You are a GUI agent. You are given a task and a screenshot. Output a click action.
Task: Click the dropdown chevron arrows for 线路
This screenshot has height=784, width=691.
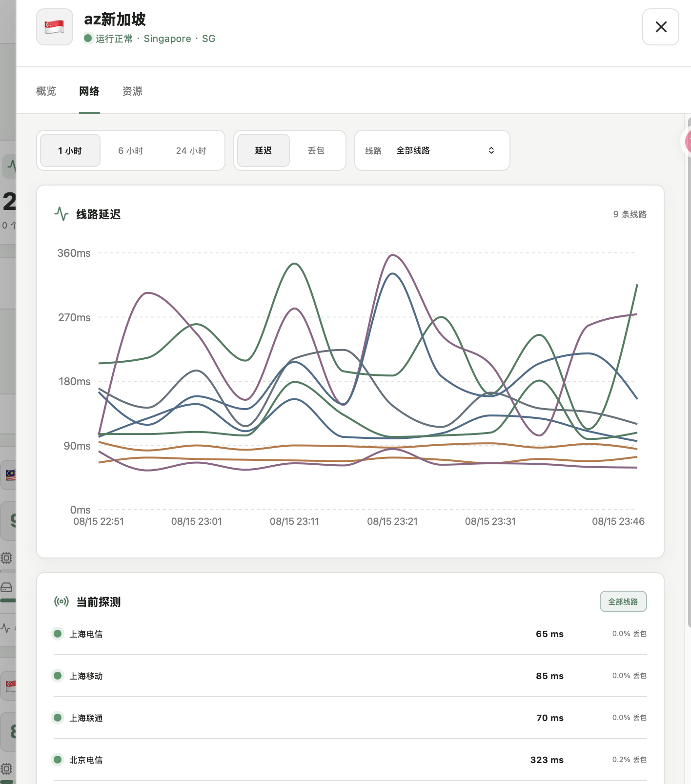pos(491,150)
